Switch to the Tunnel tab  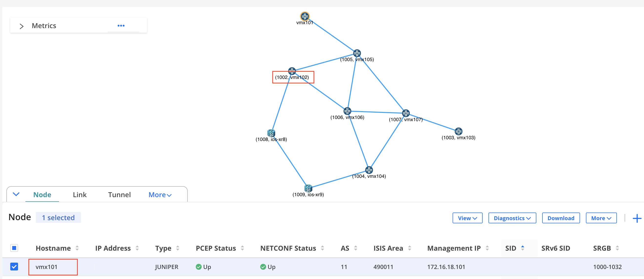tap(119, 195)
